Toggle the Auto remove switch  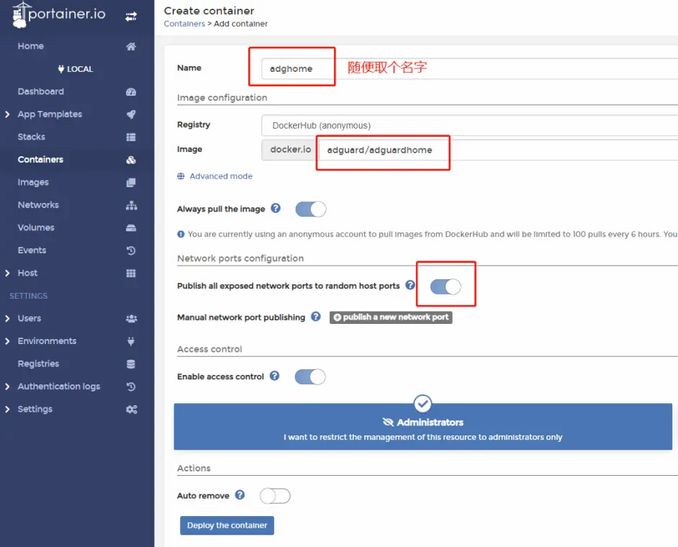[275, 496]
